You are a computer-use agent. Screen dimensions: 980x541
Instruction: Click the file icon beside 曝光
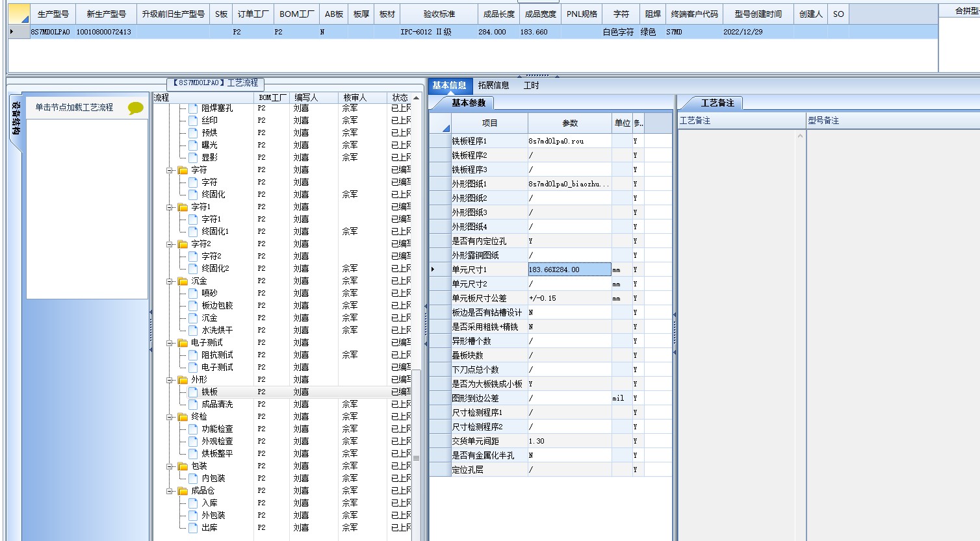pyautogui.click(x=193, y=145)
